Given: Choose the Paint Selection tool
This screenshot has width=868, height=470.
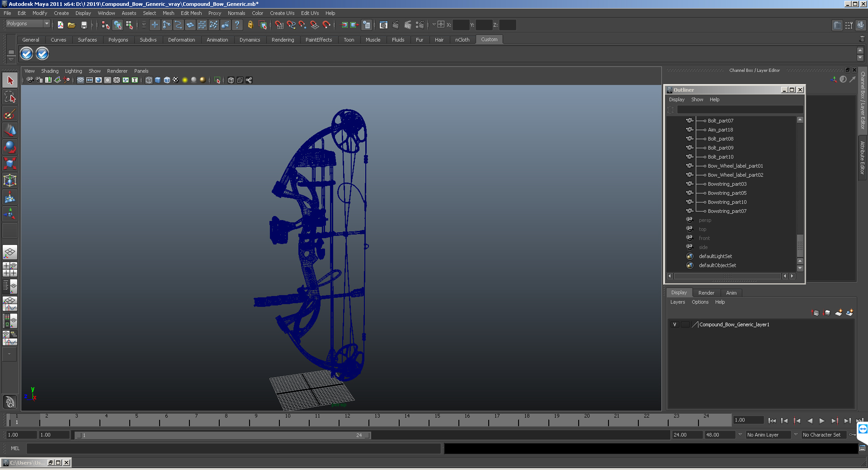Looking at the screenshot, I should 10,114.
